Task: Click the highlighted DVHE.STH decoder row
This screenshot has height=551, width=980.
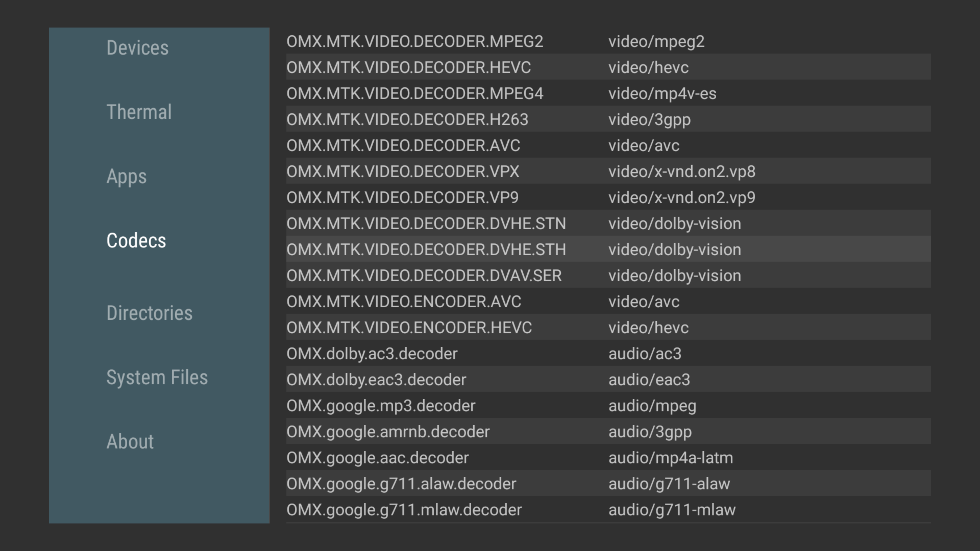Action: 608,249
